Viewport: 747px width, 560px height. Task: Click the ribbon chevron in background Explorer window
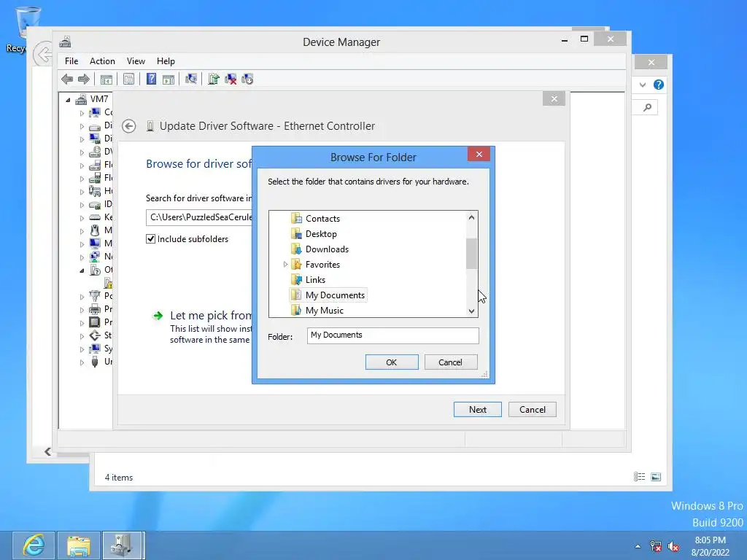point(643,85)
